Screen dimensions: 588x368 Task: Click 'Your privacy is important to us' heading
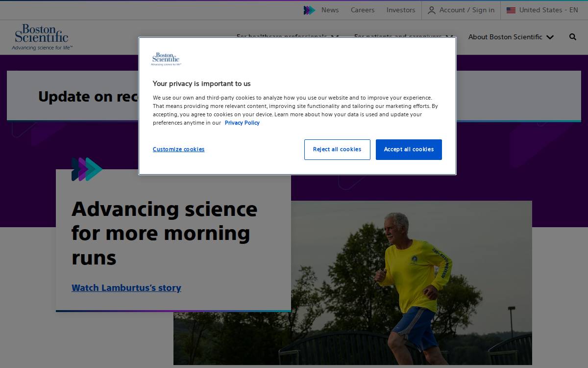coord(201,83)
